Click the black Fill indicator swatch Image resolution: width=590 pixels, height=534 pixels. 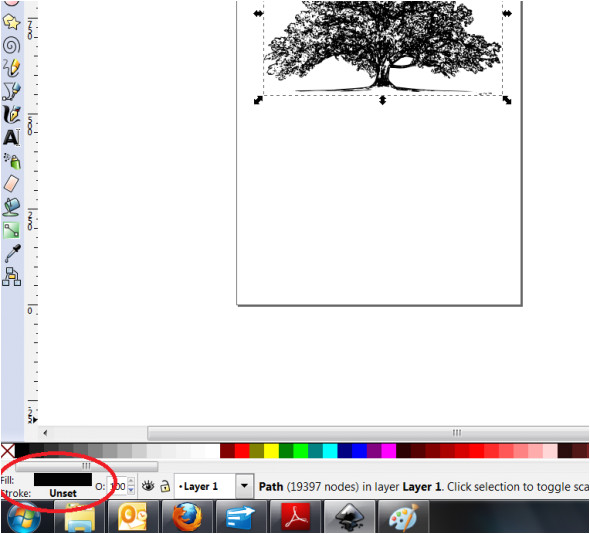tap(63, 479)
